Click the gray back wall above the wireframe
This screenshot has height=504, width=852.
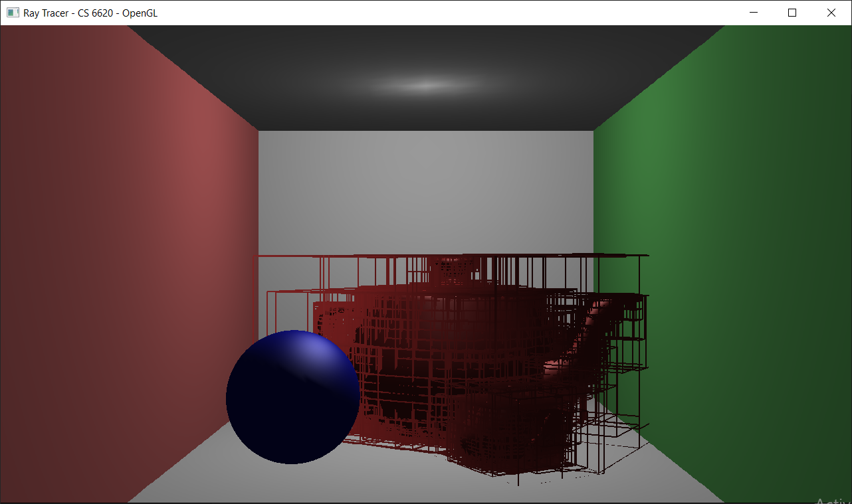(425, 193)
